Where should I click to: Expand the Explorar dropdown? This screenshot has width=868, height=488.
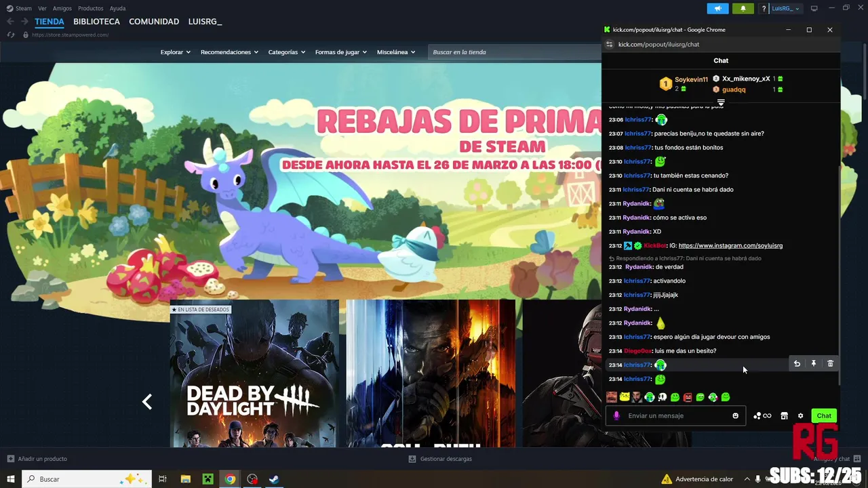pos(176,52)
